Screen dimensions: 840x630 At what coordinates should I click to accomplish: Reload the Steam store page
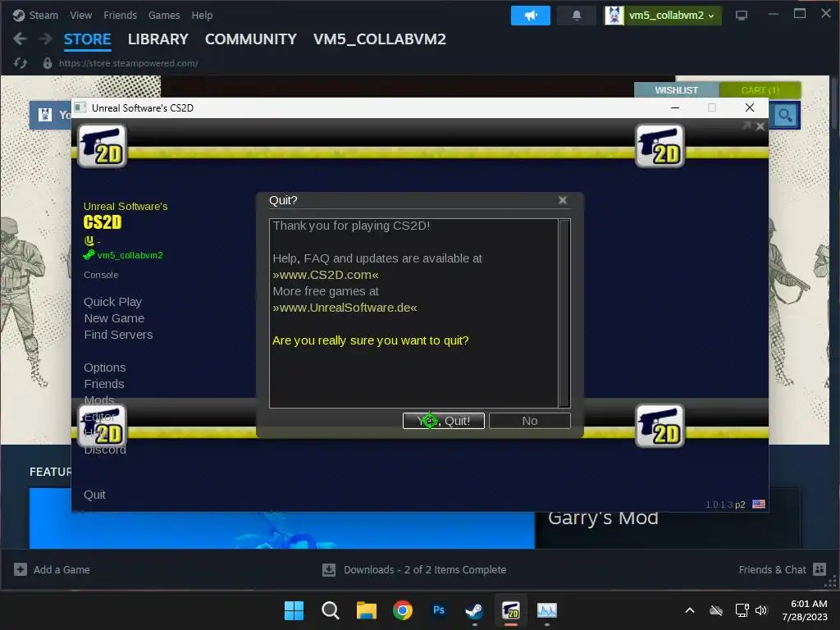point(21,63)
